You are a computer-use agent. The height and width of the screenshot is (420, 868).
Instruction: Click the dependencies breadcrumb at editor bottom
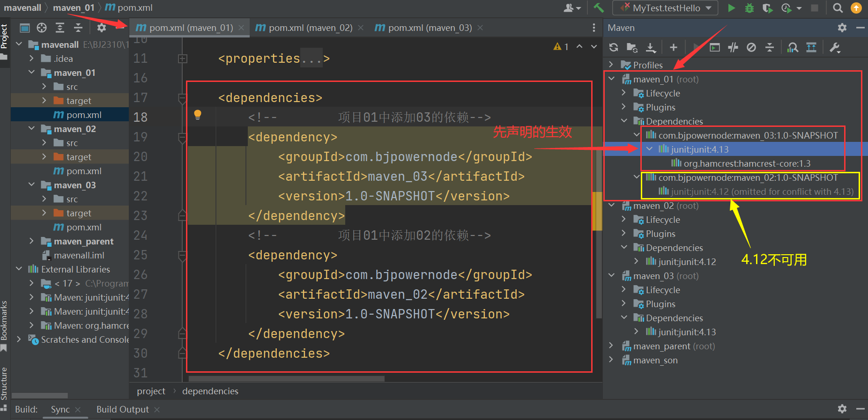pos(210,391)
